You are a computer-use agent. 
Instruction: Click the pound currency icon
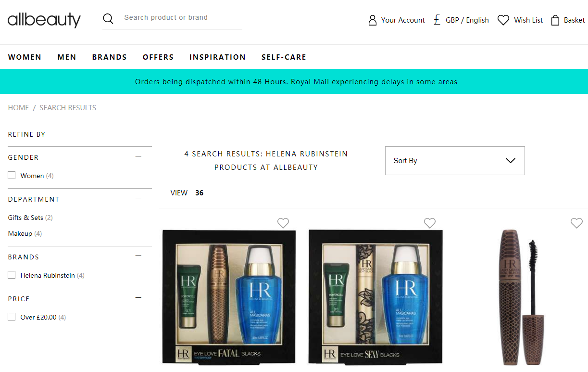tap(437, 20)
